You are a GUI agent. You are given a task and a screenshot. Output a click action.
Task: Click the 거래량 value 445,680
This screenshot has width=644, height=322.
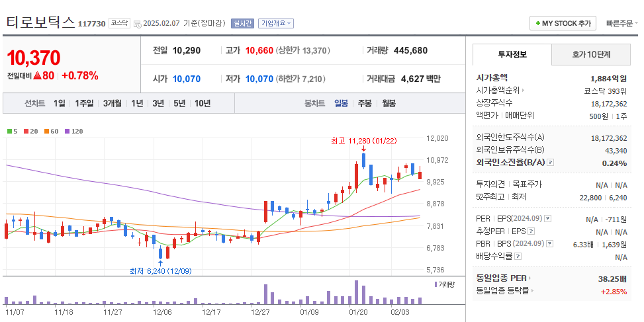pos(411,50)
